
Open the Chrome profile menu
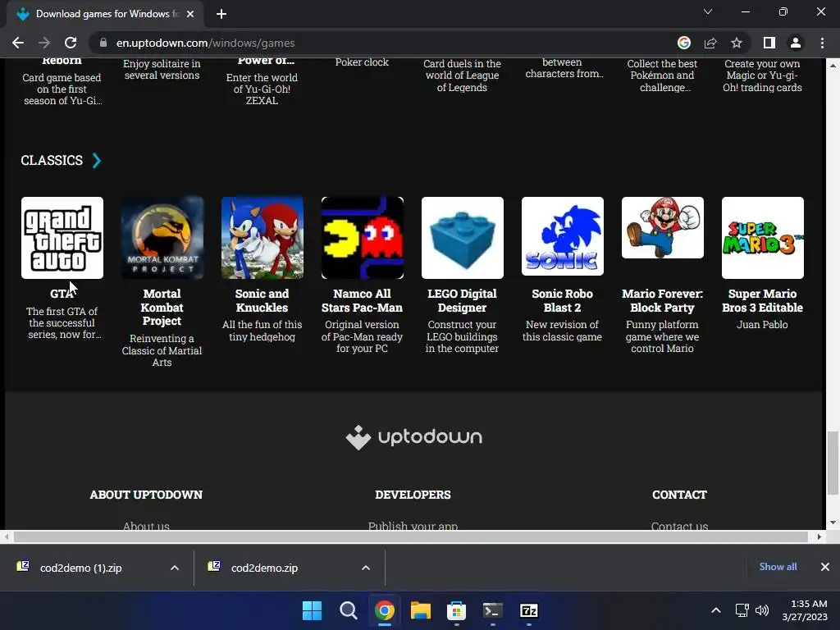coord(796,43)
